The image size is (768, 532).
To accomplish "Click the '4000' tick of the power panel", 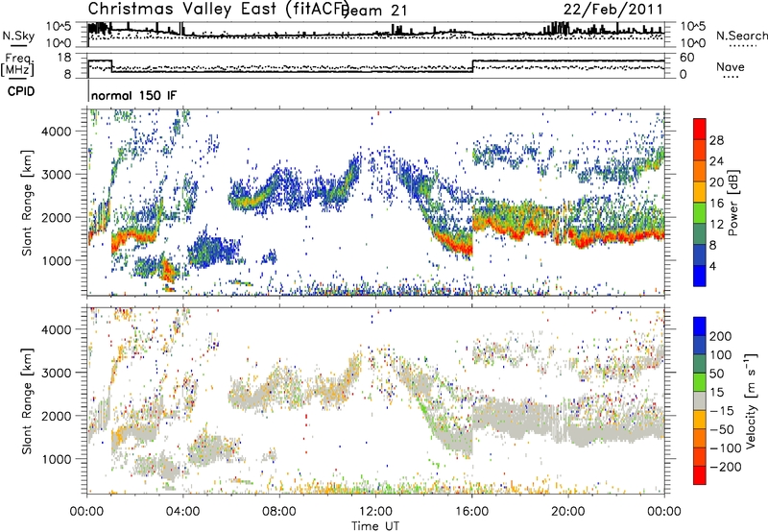I will 56,132.
